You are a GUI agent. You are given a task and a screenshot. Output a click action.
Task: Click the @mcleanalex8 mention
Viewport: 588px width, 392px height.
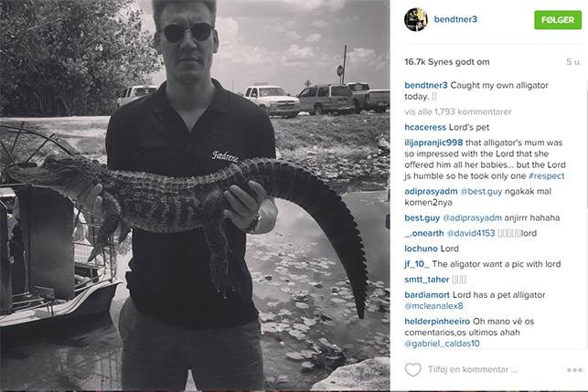click(433, 306)
